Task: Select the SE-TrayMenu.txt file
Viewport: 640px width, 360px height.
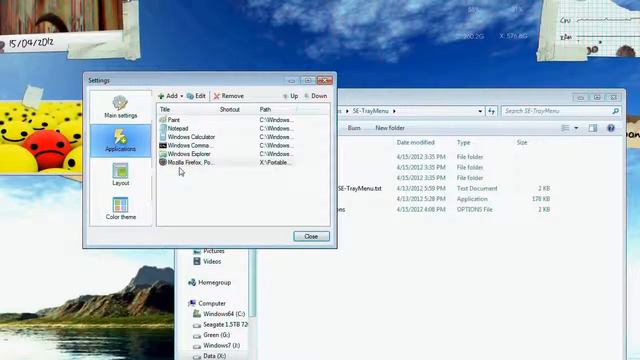Action: pos(360,189)
